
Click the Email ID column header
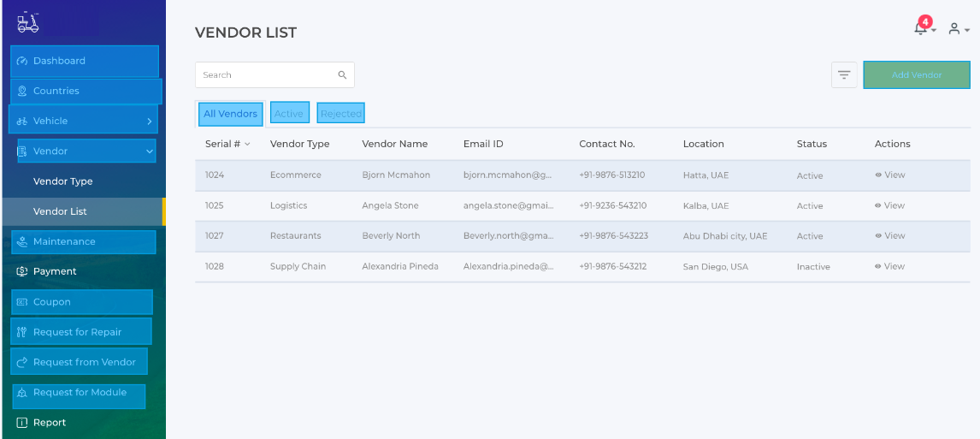483,144
